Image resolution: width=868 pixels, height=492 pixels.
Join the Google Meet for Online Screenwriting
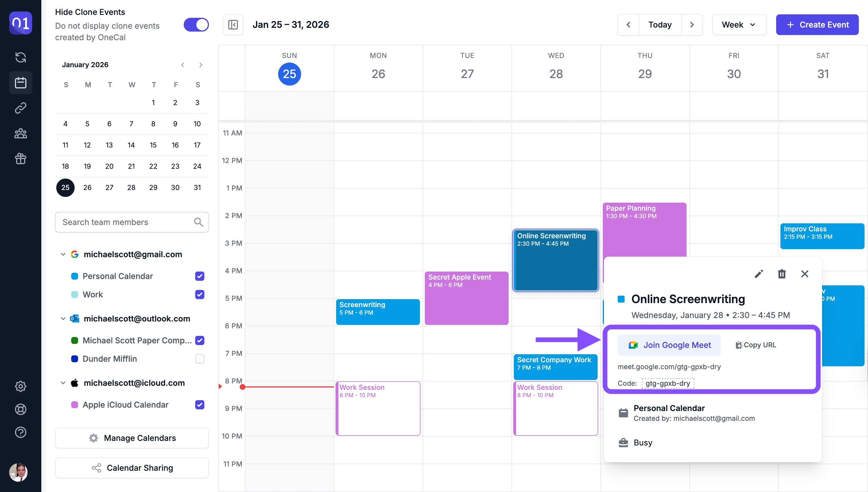click(669, 345)
